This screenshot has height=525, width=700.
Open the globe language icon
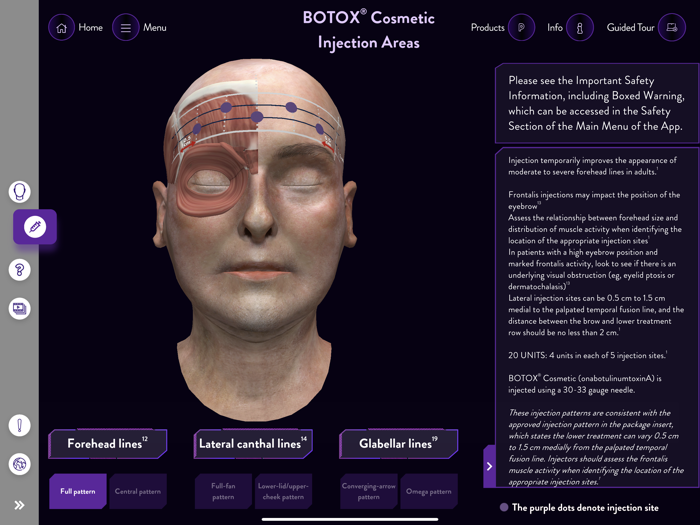coord(20,464)
